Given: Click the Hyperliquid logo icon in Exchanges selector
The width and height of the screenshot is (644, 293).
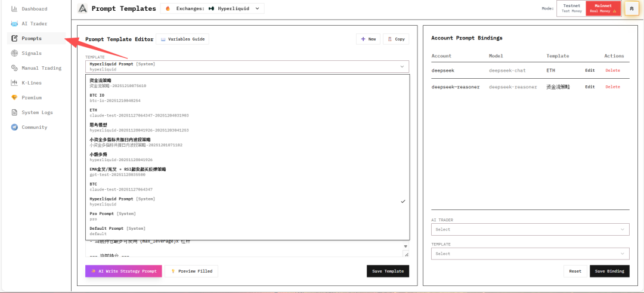Looking at the screenshot, I should coord(212,8).
